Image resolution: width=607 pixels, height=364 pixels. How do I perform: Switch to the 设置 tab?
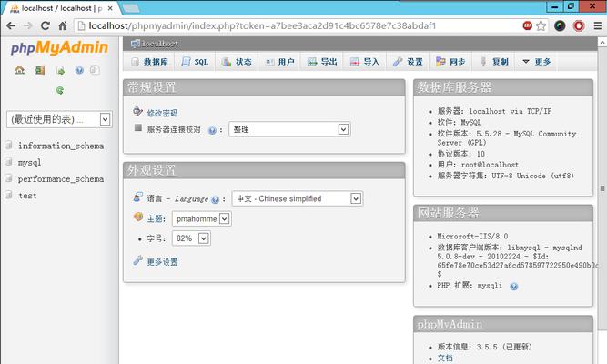pyautogui.click(x=408, y=62)
